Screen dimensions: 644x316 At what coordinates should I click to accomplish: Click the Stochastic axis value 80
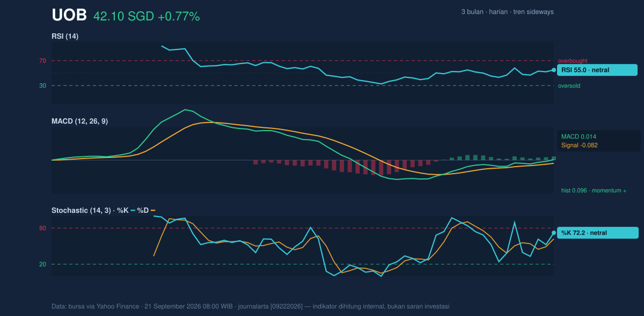point(42,228)
